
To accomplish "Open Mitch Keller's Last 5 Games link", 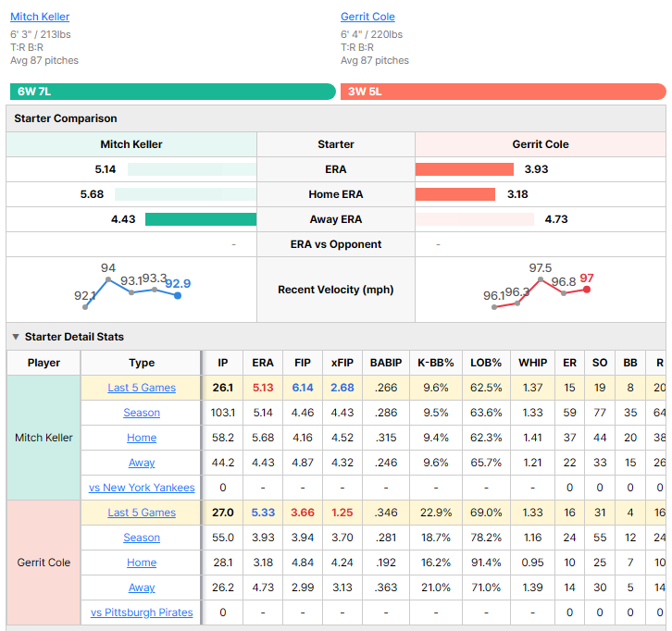I will point(142,388).
